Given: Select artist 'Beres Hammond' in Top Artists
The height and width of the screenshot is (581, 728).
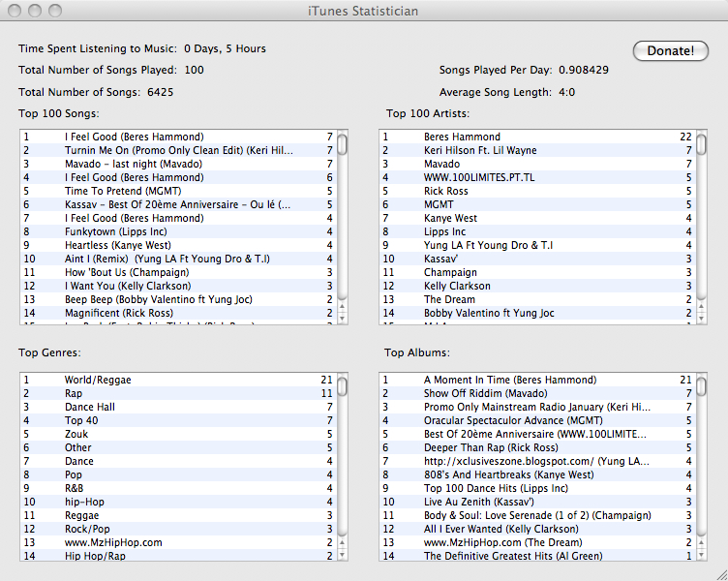Looking at the screenshot, I should tap(538, 137).
